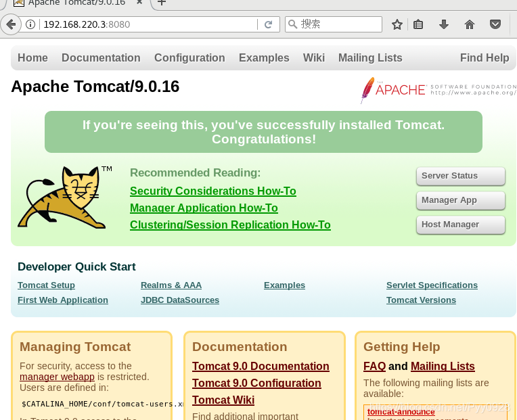Open the downloads arrow icon
The height and width of the screenshot is (420, 517).
[444, 24]
